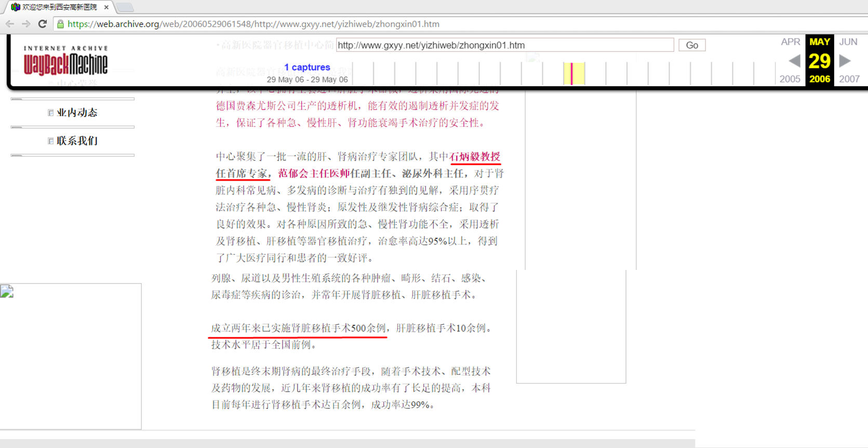Screen dimensions: 868x448
Task: Click the browser forward arrow
Action: pos(26,24)
